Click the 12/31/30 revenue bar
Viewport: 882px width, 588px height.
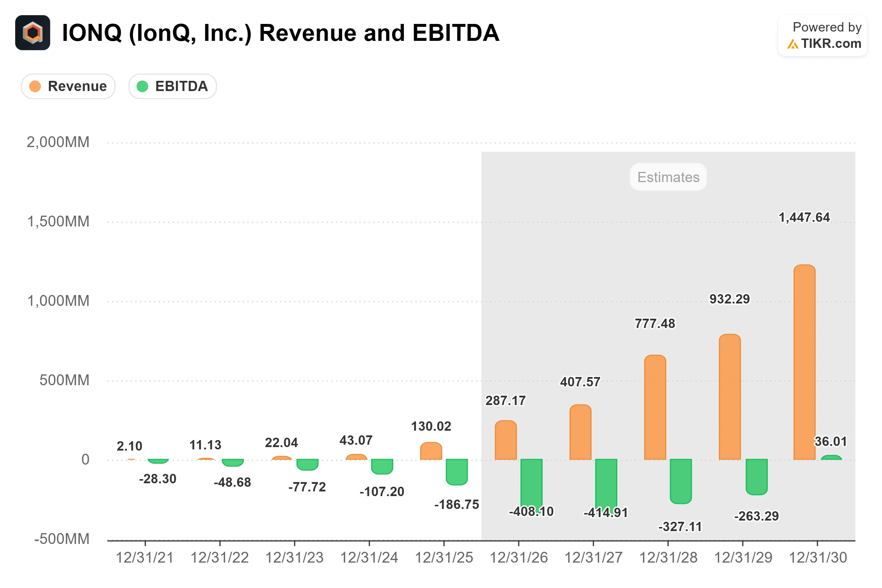(804, 362)
